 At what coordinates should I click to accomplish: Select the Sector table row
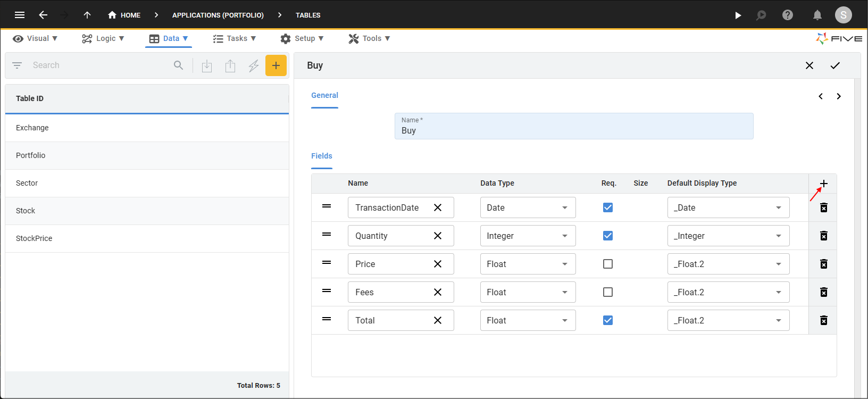[147, 183]
